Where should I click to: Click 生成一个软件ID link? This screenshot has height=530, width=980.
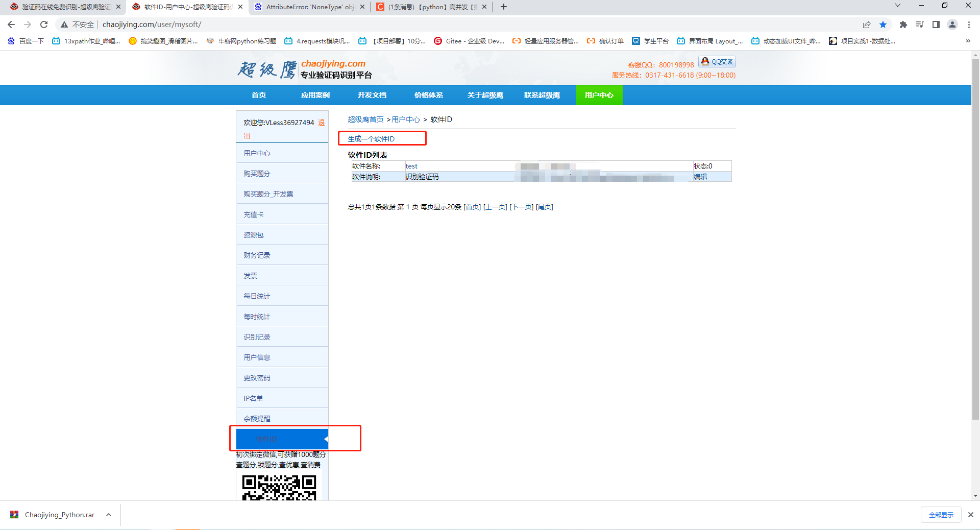[x=371, y=139]
